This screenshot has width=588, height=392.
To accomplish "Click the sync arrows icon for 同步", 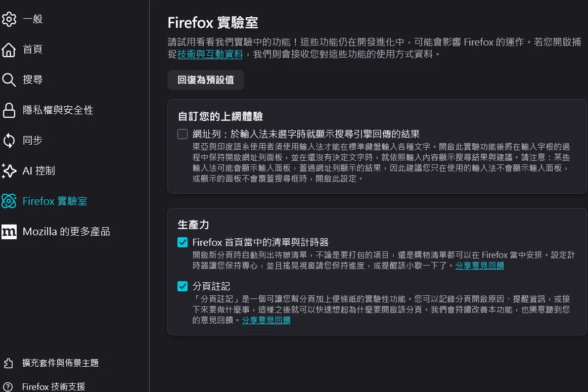I will pyautogui.click(x=9, y=141).
